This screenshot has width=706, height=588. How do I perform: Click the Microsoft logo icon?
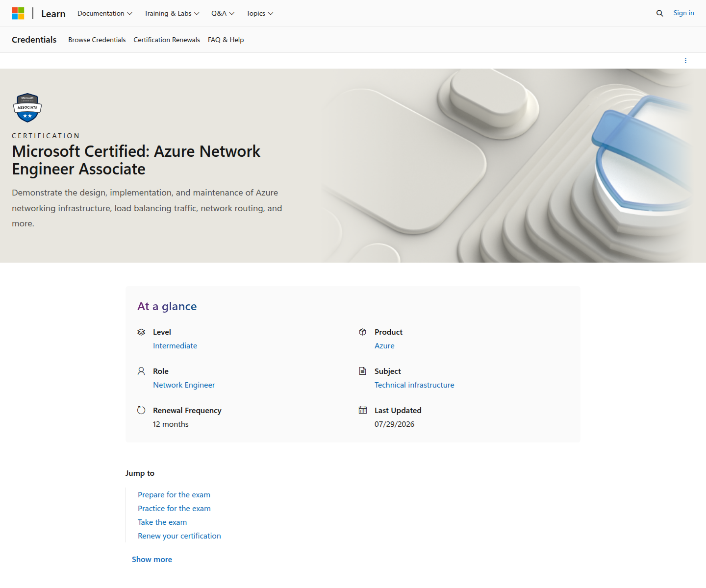18,13
